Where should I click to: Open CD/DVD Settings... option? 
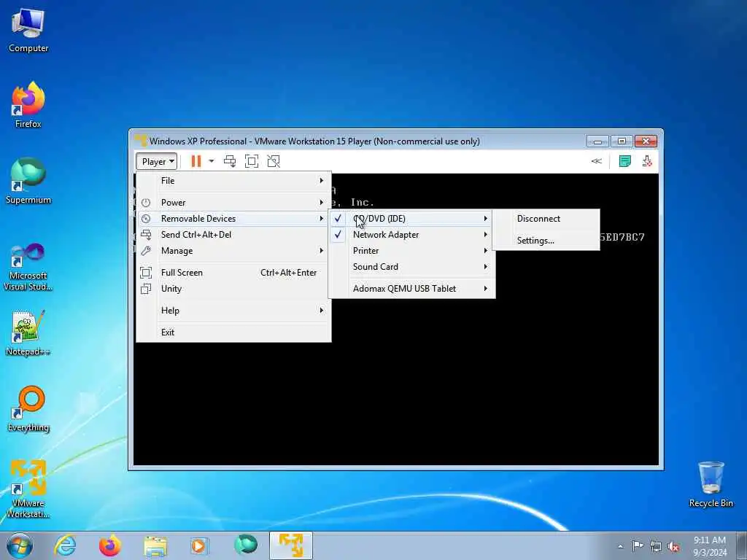[x=546, y=241]
